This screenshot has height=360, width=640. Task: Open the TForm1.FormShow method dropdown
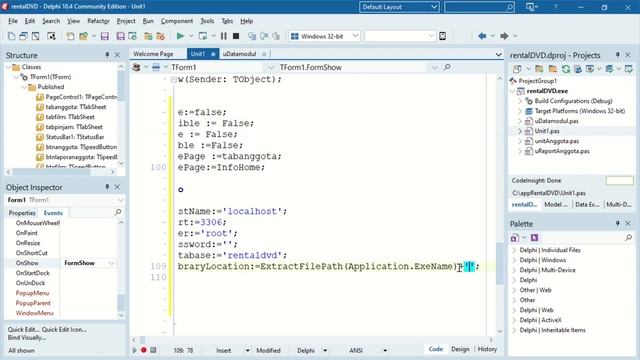click(434, 67)
